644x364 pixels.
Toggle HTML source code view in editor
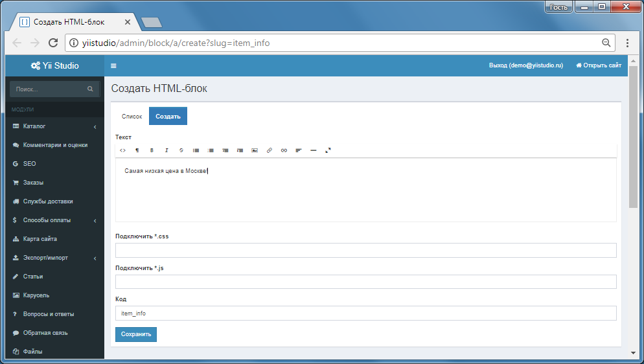click(122, 151)
